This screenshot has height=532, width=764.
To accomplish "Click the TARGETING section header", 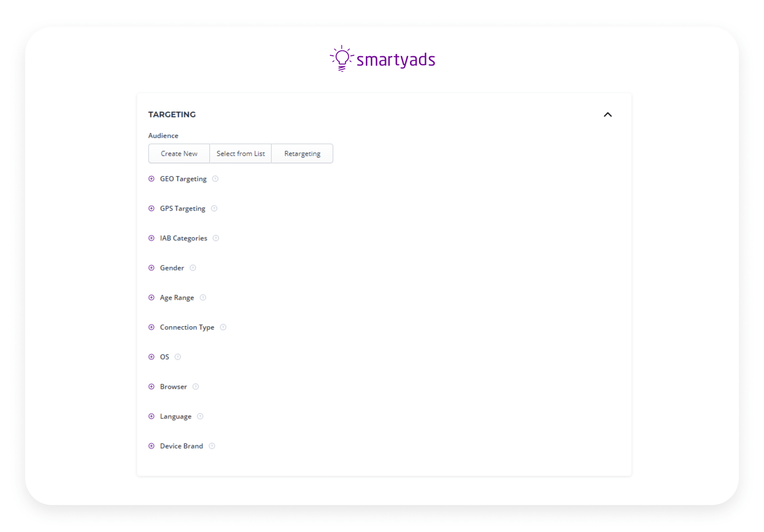I will [172, 115].
